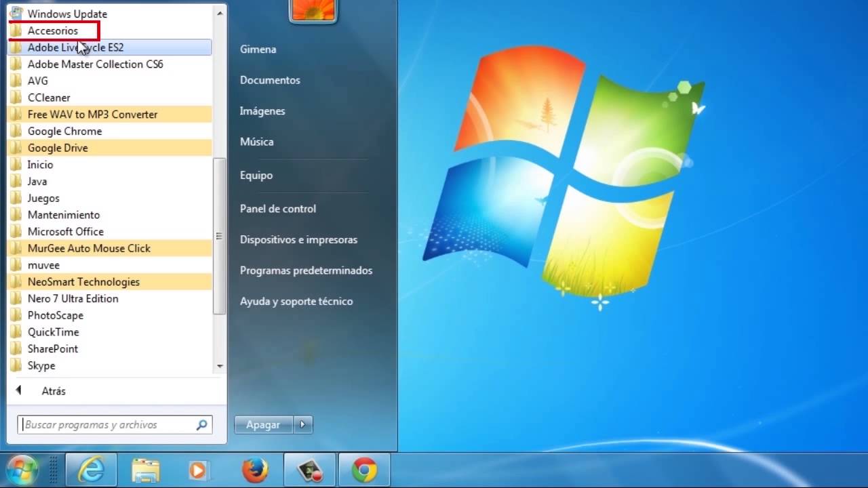Click the Windows Update icon
868x488 pixels.
pyautogui.click(x=16, y=13)
